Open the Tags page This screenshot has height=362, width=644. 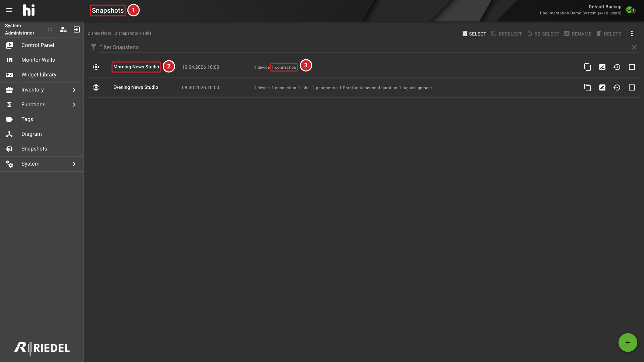click(x=42, y=119)
